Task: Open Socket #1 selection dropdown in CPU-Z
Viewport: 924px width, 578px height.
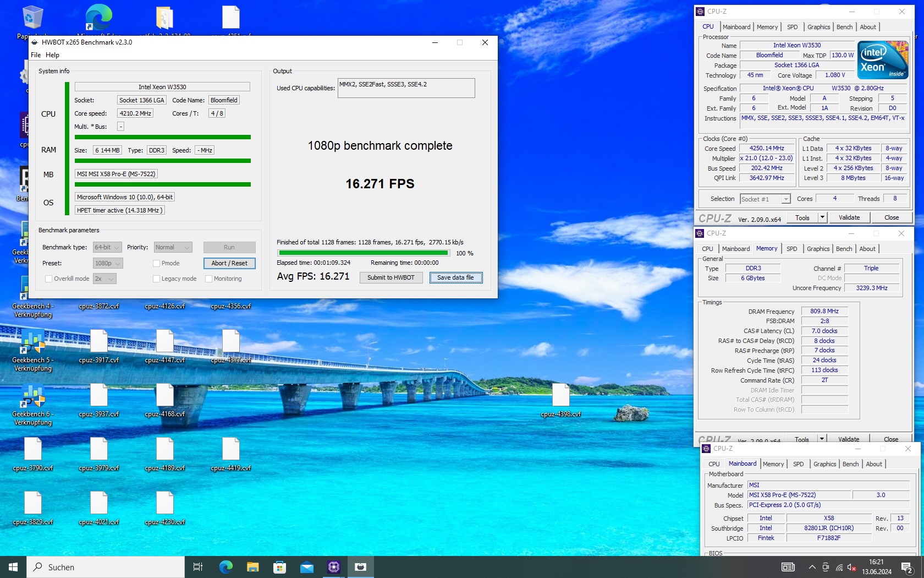Action: coord(765,199)
